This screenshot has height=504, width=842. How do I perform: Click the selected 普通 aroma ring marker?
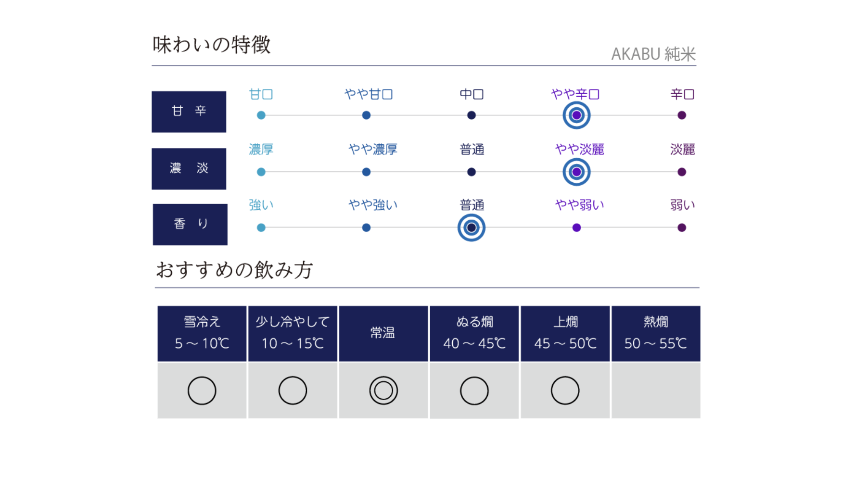tap(472, 228)
